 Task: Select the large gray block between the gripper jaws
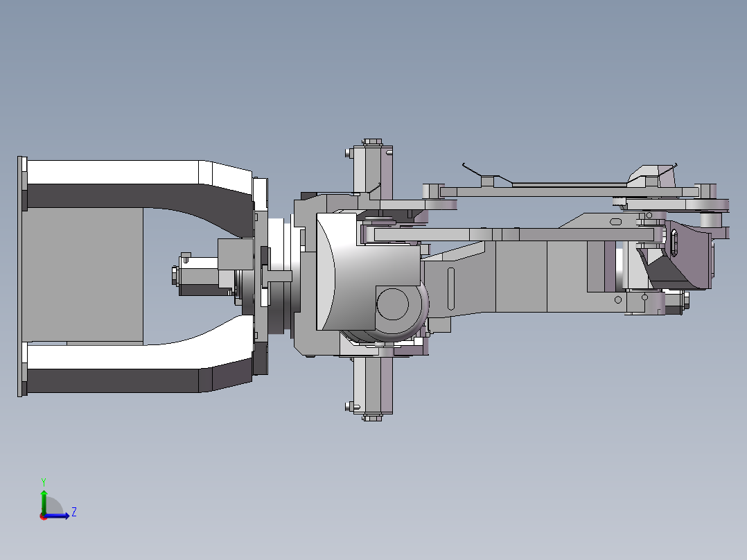point(82,275)
